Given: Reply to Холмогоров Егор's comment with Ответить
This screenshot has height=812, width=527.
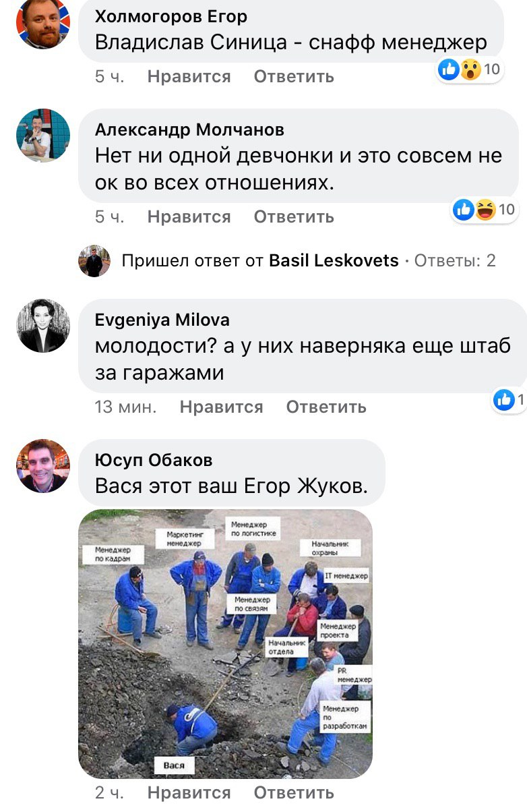Looking at the screenshot, I should pos(294,77).
